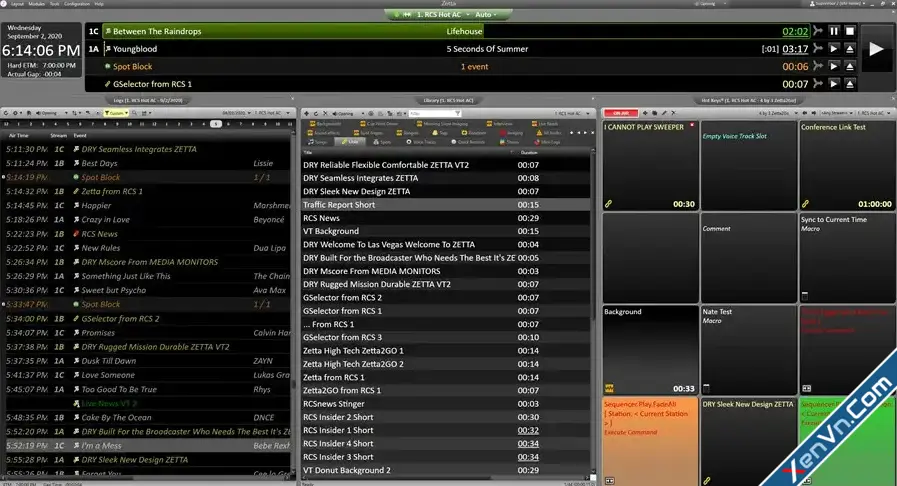Eject the Youngblood event from the sequencer
897x486 pixels.
click(x=850, y=49)
